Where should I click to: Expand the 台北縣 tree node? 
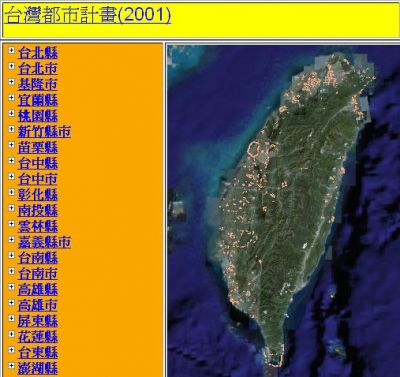click(12, 50)
